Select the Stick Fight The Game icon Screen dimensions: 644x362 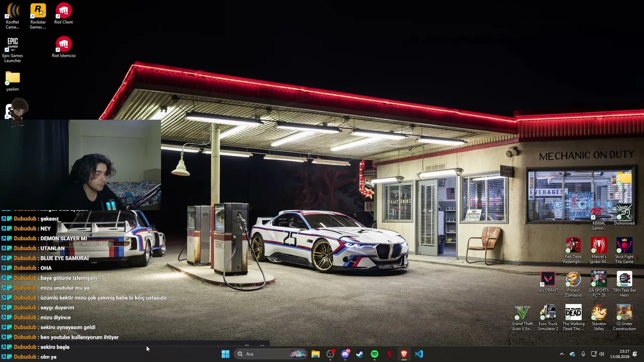point(624,251)
